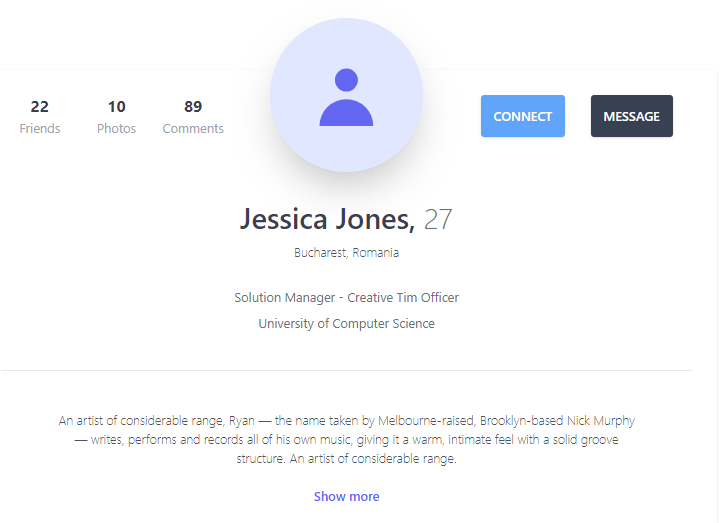
Task: Expand bio with Show more link
Action: click(346, 496)
